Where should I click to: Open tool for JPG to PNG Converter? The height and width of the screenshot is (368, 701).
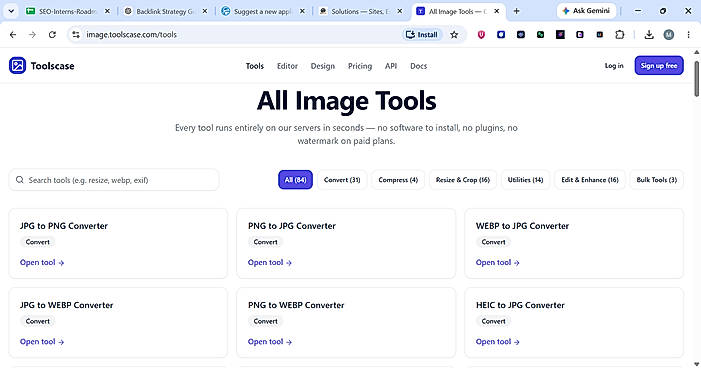pos(42,262)
